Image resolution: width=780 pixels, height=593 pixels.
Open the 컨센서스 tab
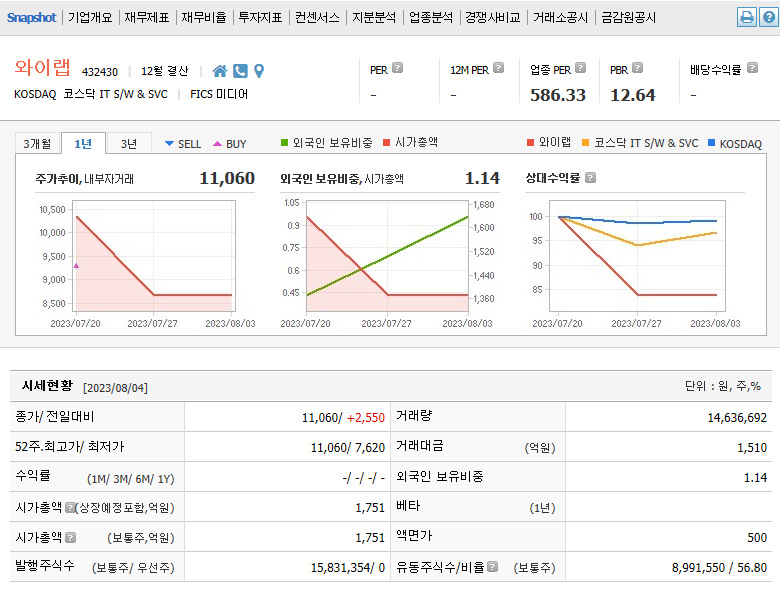point(317,17)
